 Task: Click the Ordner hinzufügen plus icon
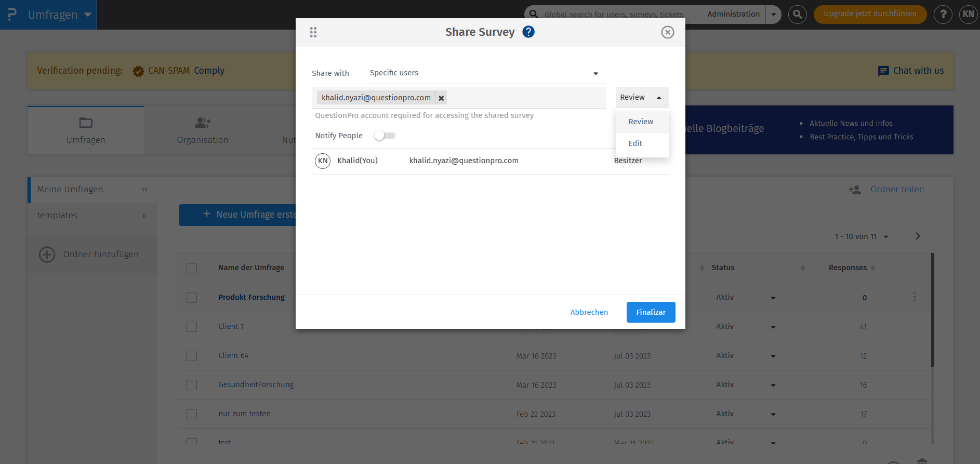pos(47,255)
